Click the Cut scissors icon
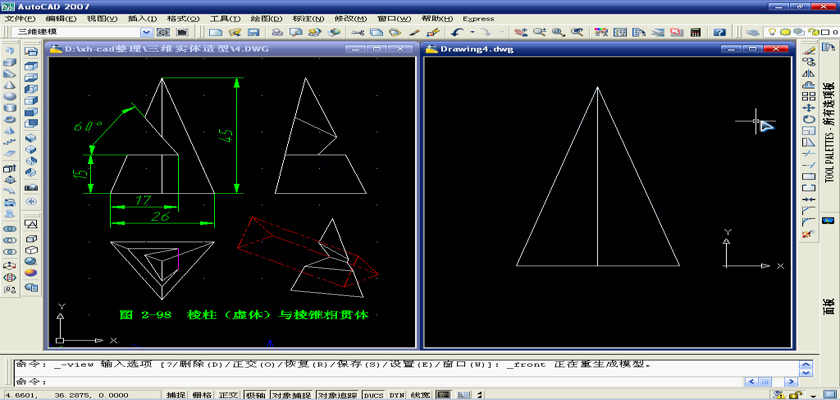840x400 pixels. tap(357, 32)
